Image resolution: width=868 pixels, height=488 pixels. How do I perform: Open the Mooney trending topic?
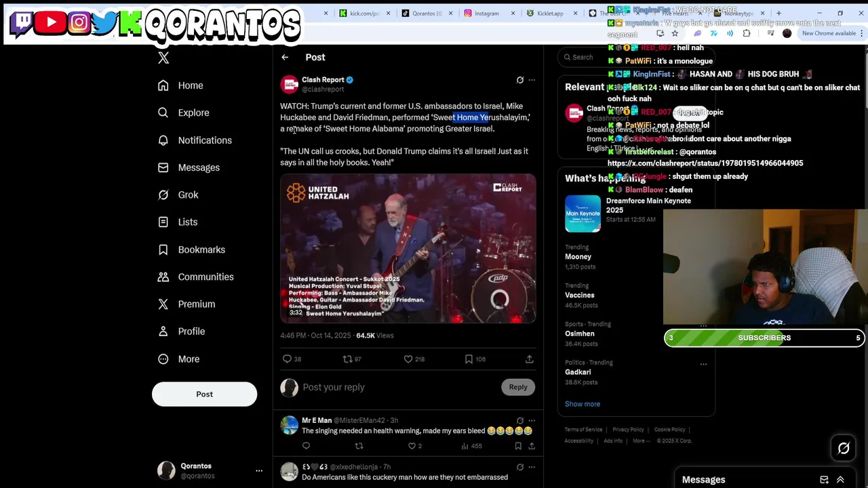click(x=578, y=257)
